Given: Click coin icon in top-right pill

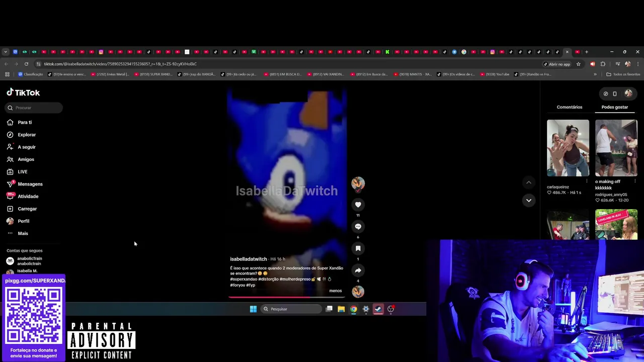Looking at the screenshot, I should point(606,94).
